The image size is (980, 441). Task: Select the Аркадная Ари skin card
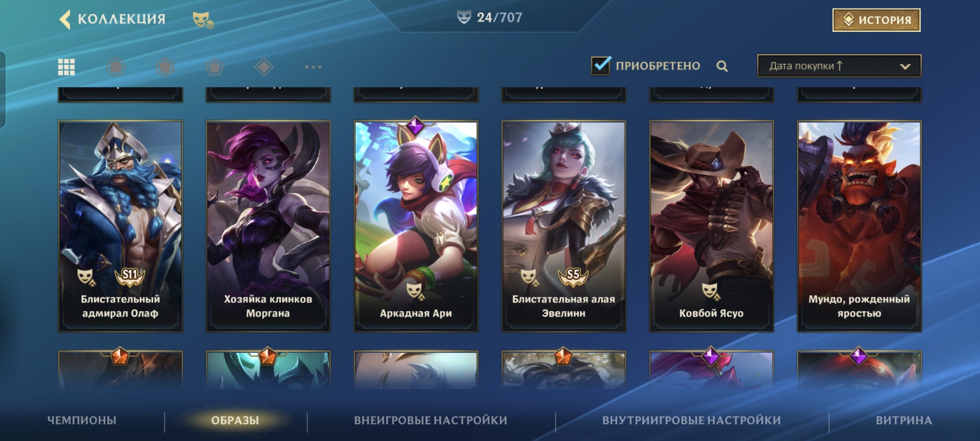tap(416, 226)
